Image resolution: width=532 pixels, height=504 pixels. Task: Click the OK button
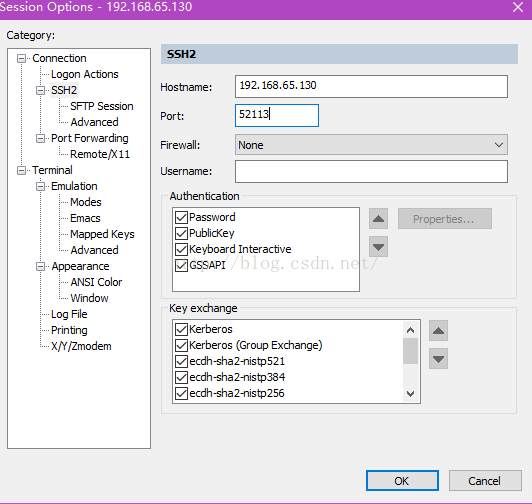pyautogui.click(x=402, y=481)
